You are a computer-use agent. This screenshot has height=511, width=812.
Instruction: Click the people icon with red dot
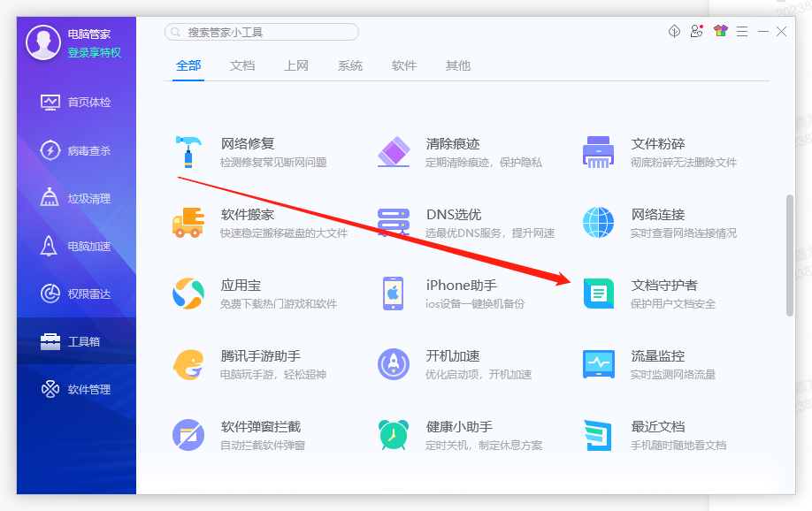(x=697, y=31)
